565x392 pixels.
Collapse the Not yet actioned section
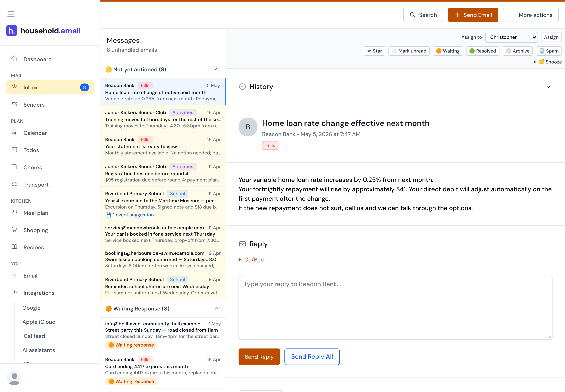tap(217, 69)
